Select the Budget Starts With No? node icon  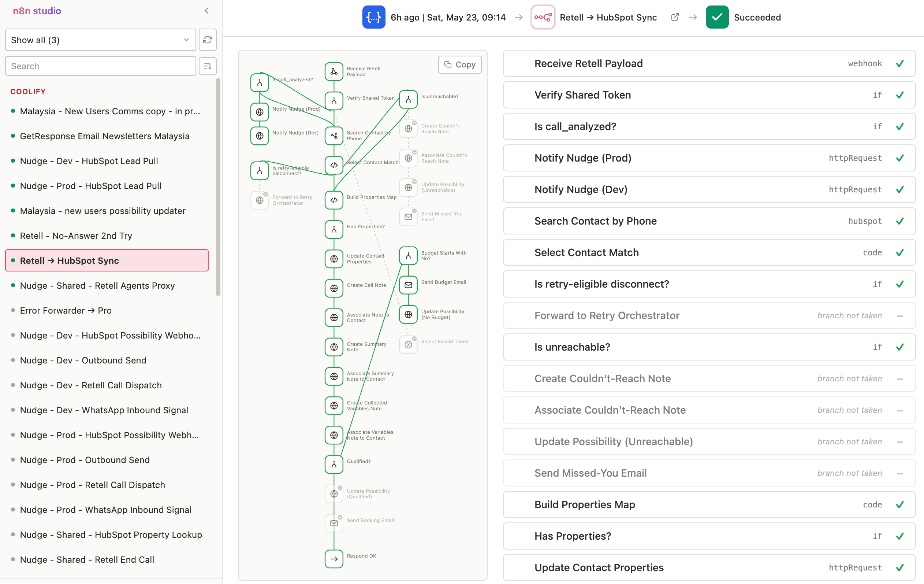408,256
